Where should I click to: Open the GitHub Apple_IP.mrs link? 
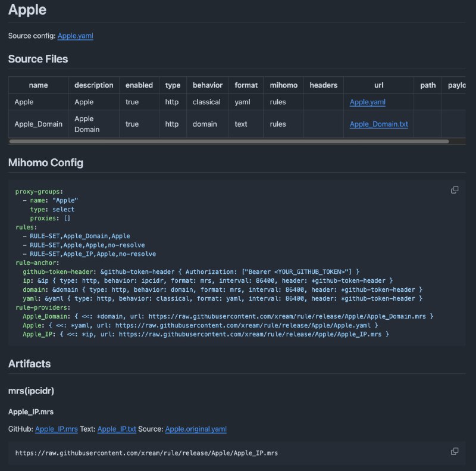[x=57, y=429]
